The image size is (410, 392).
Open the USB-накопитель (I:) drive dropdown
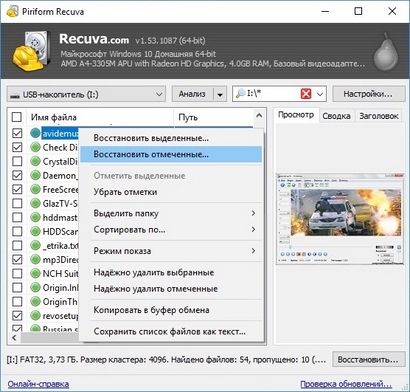click(86, 94)
